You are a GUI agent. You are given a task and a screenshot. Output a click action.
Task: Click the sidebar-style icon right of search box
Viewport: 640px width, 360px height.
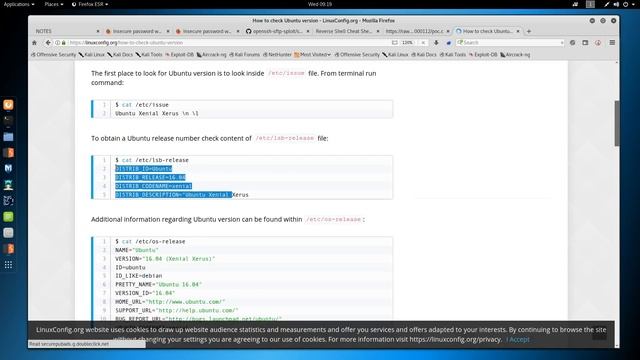(x=585, y=42)
